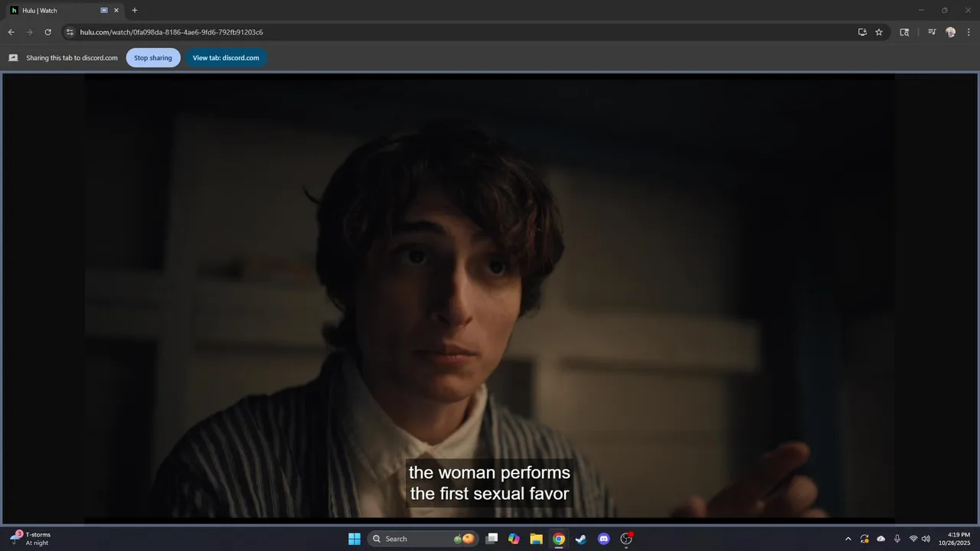Image resolution: width=980 pixels, height=551 pixels.
Task: Open Task View on the taskbar
Action: click(x=492, y=539)
